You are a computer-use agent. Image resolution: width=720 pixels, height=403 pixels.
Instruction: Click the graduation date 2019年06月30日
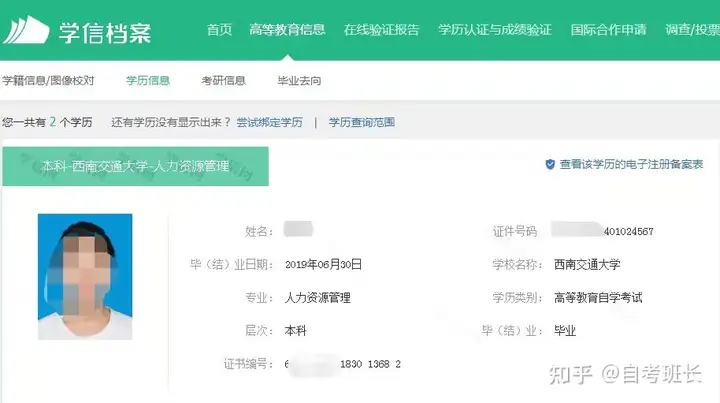coord(323,264)
